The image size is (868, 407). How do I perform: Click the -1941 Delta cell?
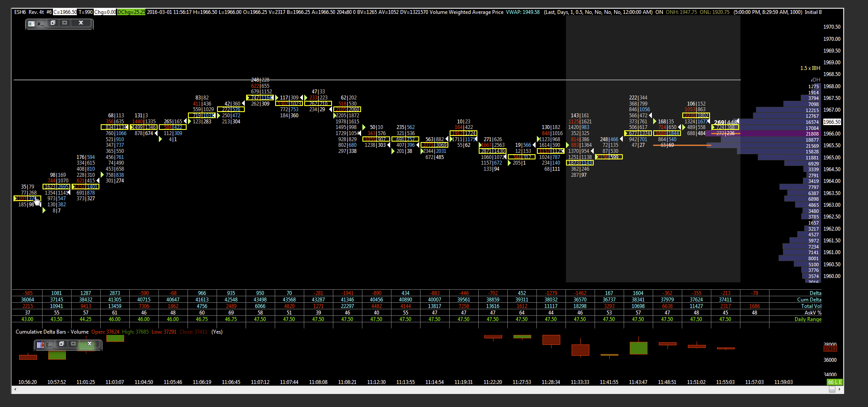(347, 293)
